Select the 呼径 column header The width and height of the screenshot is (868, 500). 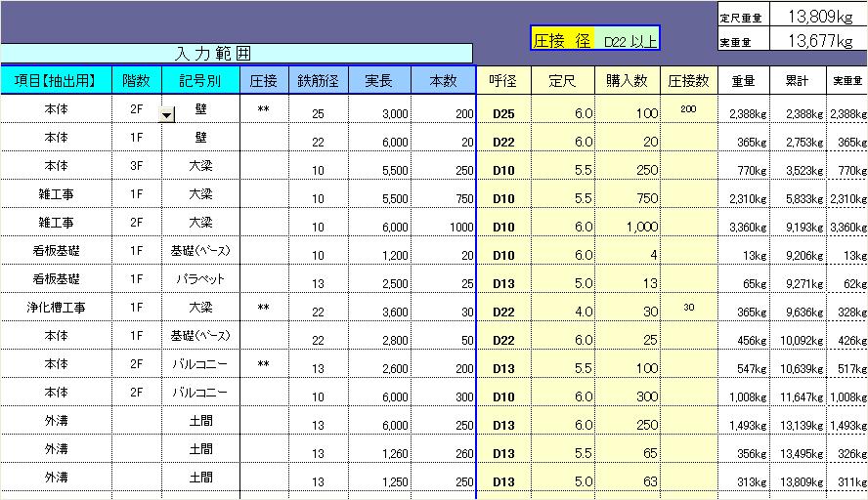pos(503,81)
